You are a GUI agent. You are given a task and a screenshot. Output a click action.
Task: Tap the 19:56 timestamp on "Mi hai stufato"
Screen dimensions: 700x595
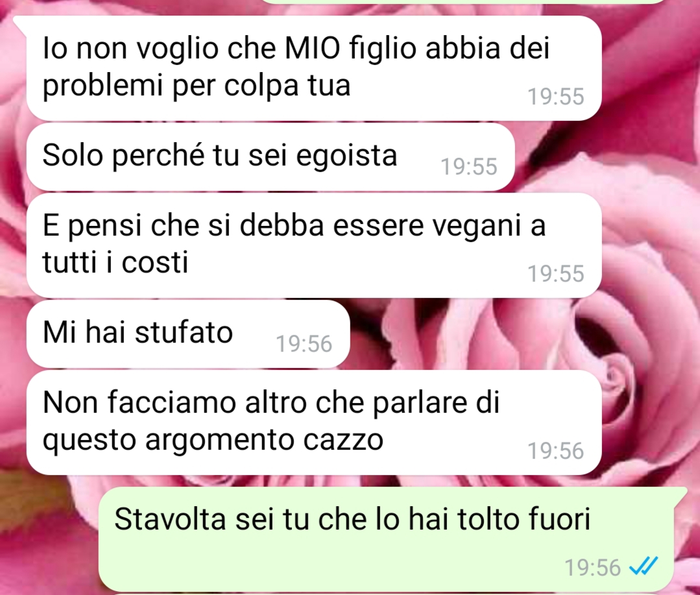tap(304, 344)
